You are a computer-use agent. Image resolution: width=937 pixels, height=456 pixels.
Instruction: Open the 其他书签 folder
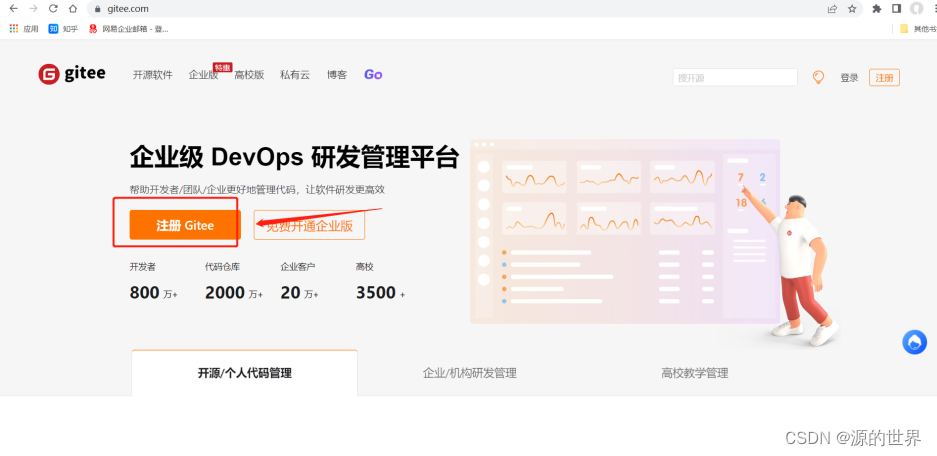coord(918,29)
